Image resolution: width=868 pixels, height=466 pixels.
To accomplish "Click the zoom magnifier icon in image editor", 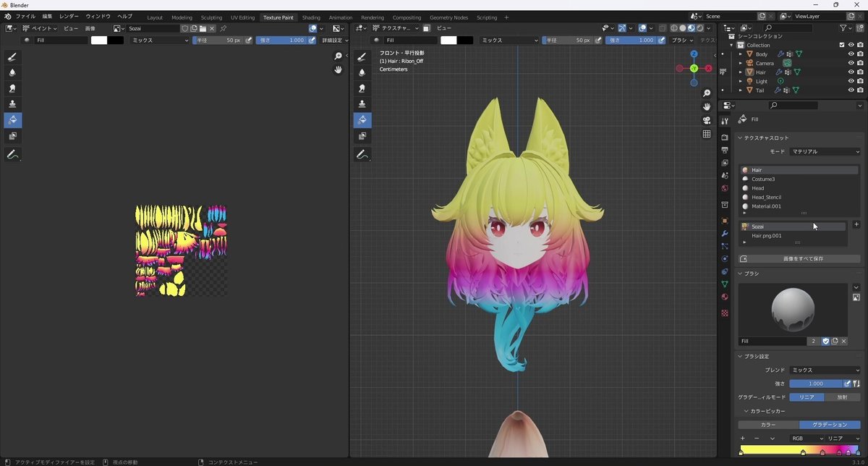I will pos(338,56).
